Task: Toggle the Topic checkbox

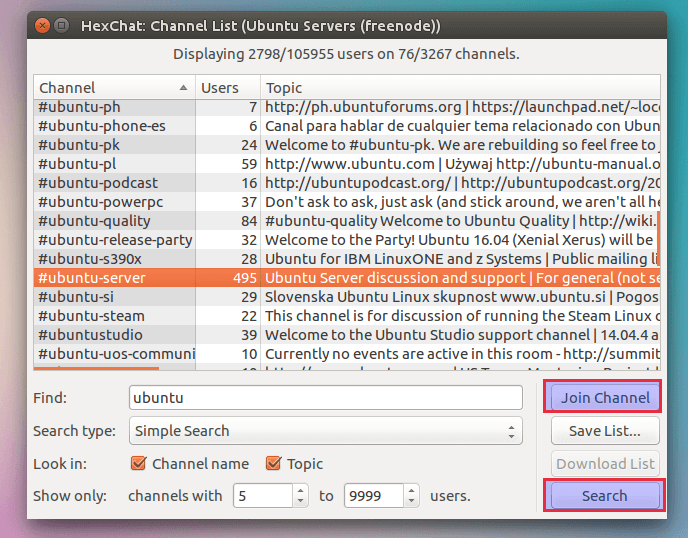Action: click(x=273, y=463)
